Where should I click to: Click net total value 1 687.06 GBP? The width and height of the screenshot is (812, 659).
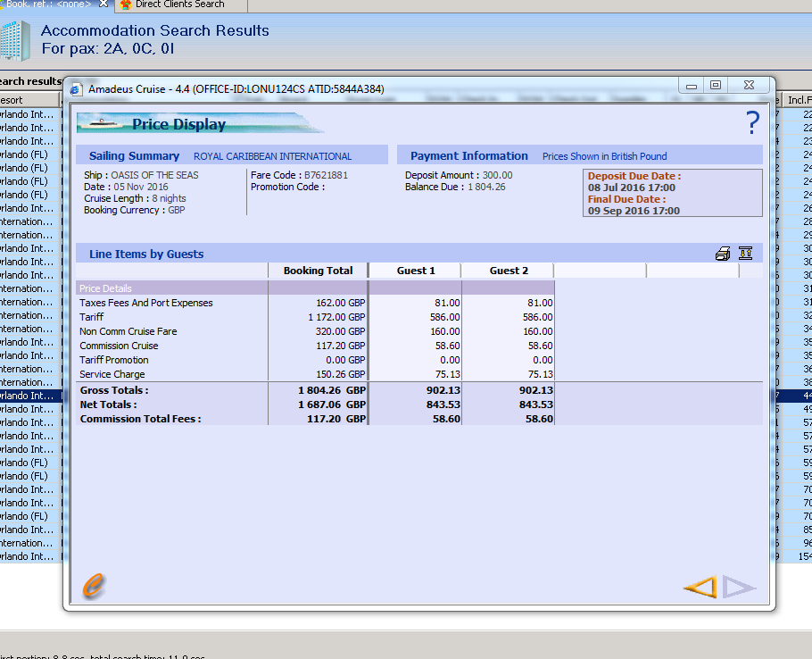(331, 405)
